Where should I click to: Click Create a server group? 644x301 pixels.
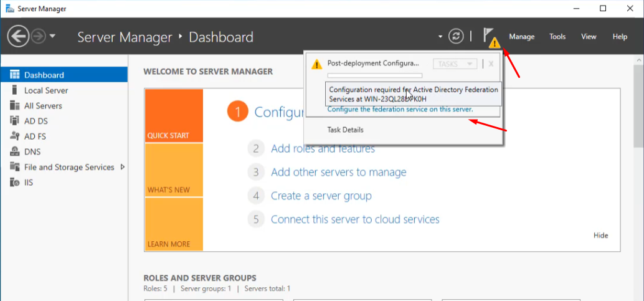(x=321, y=196)
